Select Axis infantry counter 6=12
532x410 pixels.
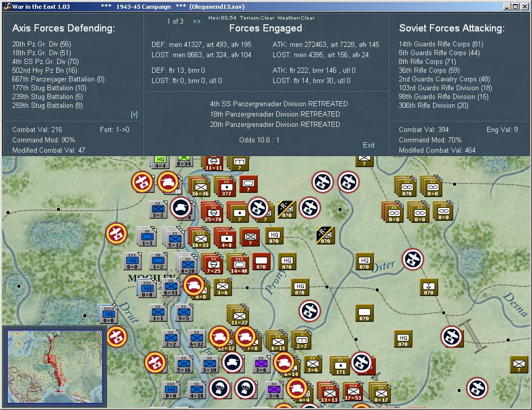click(196, 338)
